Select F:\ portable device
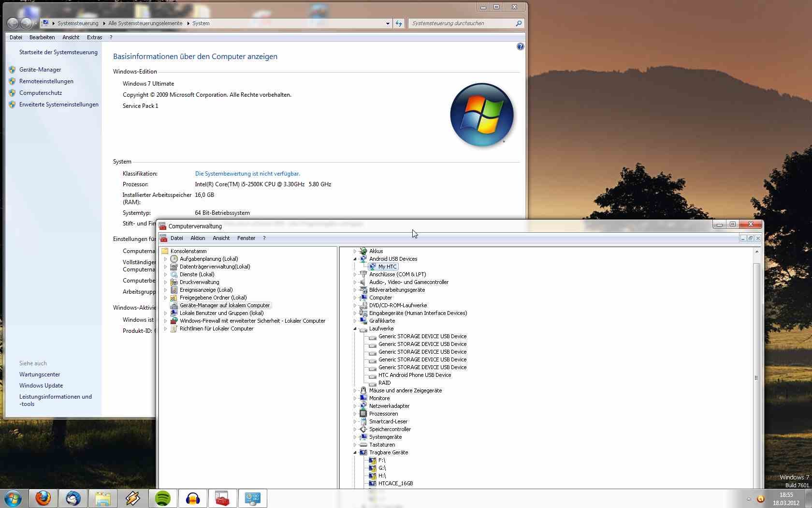812x508 pixels. coord(382,460)
